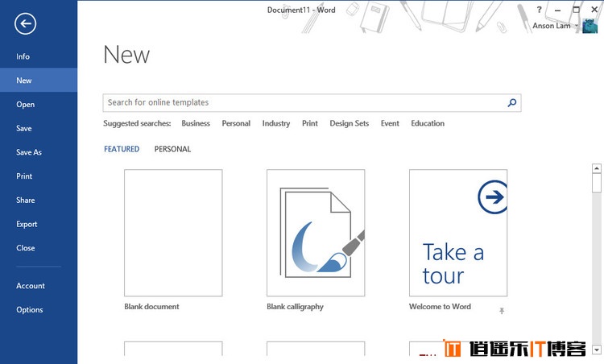Open Word Options
The width and height of the screenshot is (604, 364).
(x=30, y=309)
